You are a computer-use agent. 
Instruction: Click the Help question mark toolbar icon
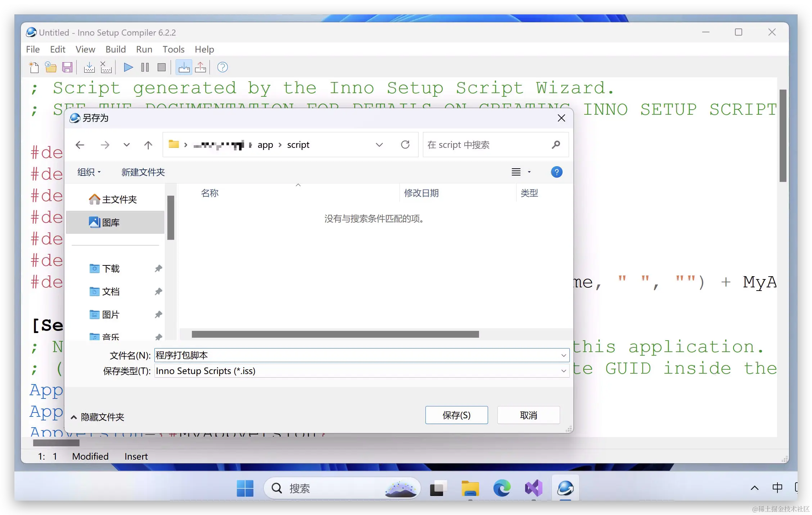(x=222, y=67)
